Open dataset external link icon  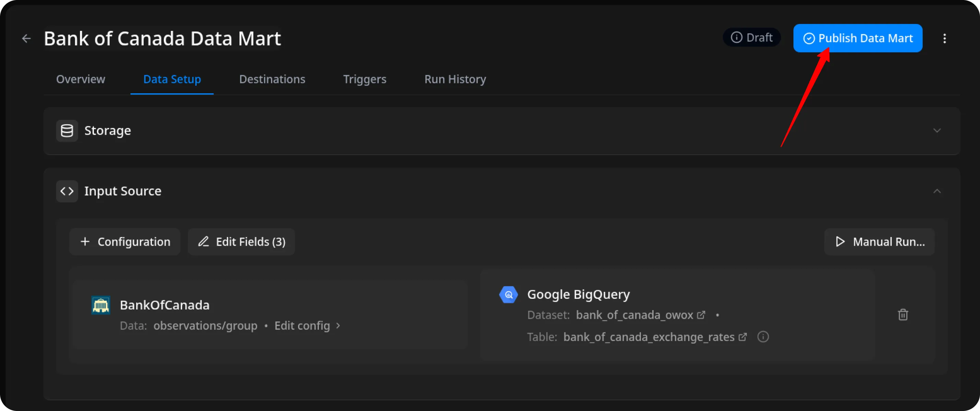(x=701, y=315)
